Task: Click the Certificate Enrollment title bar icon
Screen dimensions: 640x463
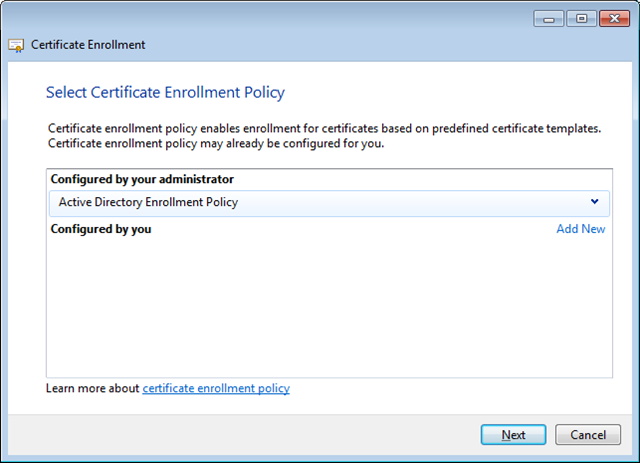Action: pyautogui.click(x=17, y=45)
